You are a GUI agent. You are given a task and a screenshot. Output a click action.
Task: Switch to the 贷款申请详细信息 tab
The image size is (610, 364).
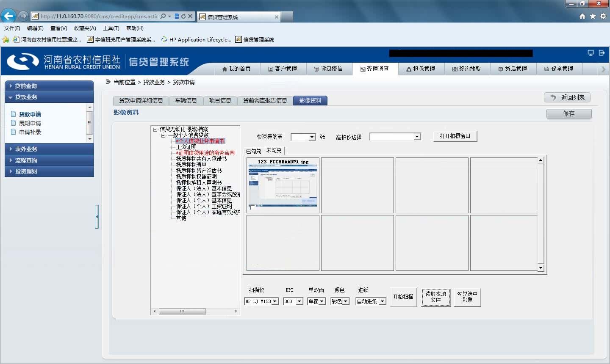[x=141, y=101]
